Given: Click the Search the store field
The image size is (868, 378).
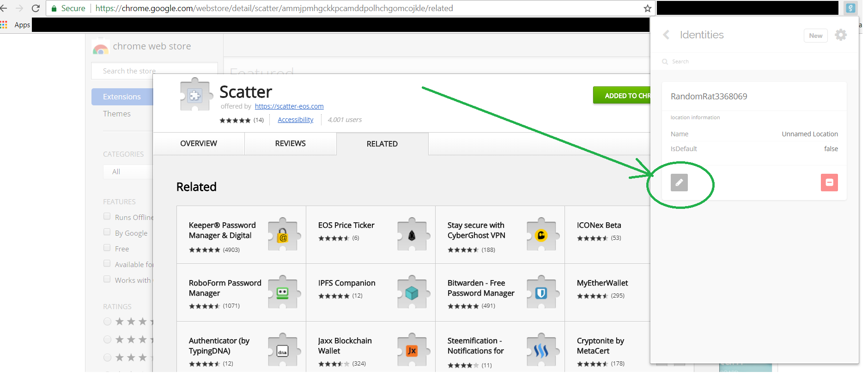Looking at the screenshot, I should click(154, 71).
